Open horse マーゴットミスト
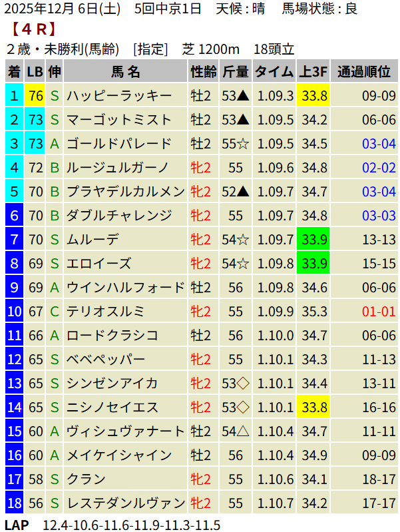The image size is (400, 532). point(119,120)
